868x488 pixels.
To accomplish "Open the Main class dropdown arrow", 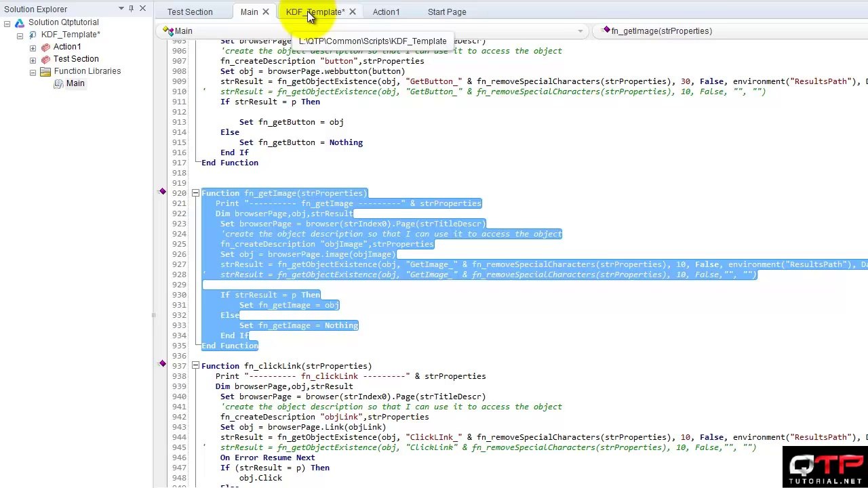I will click(580, 31).
